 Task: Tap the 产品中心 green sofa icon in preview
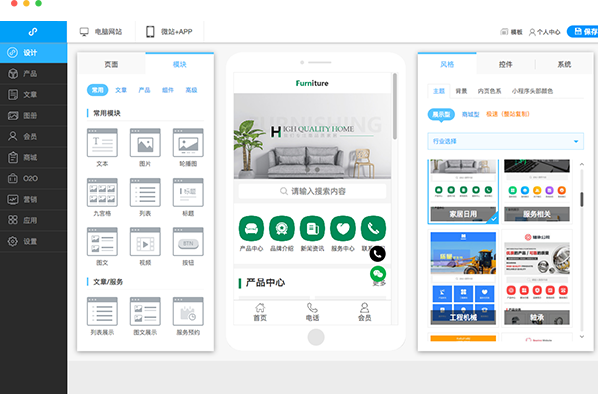[251, 228]
